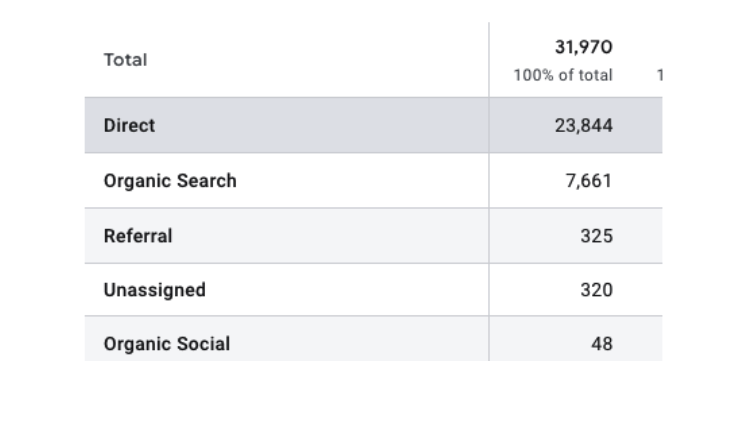Click the 23,844 value for Direct
The width and height of the screenshot is (747, 431).
coord(583,126)
